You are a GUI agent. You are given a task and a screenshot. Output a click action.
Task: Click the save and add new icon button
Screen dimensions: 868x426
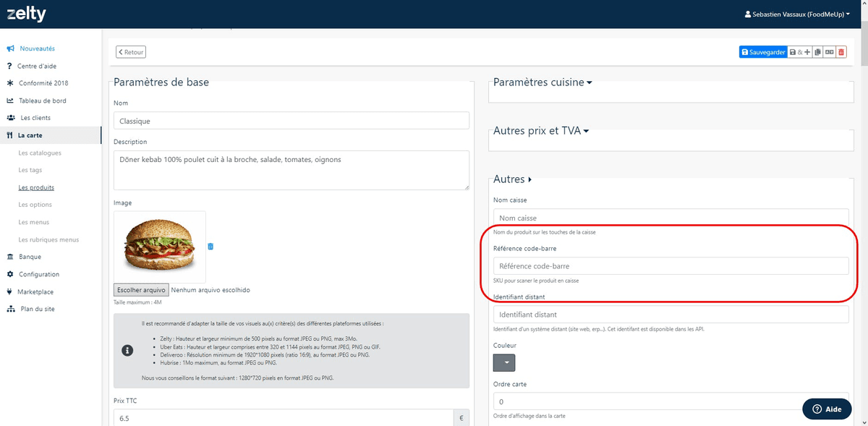coord(800,52)
